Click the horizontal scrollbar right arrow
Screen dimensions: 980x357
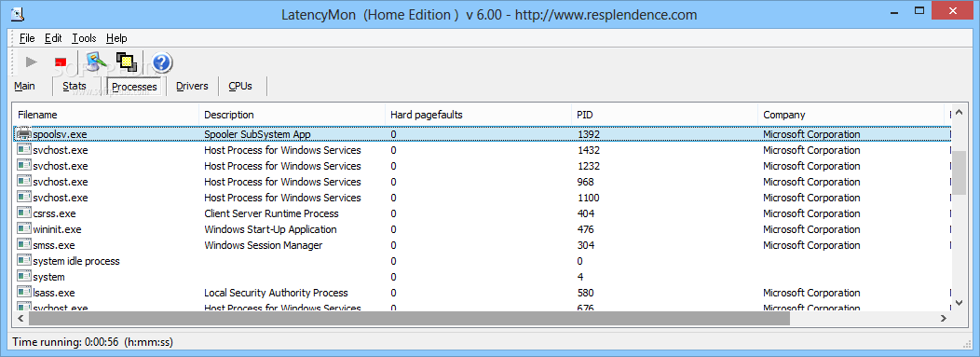point(944,318)
